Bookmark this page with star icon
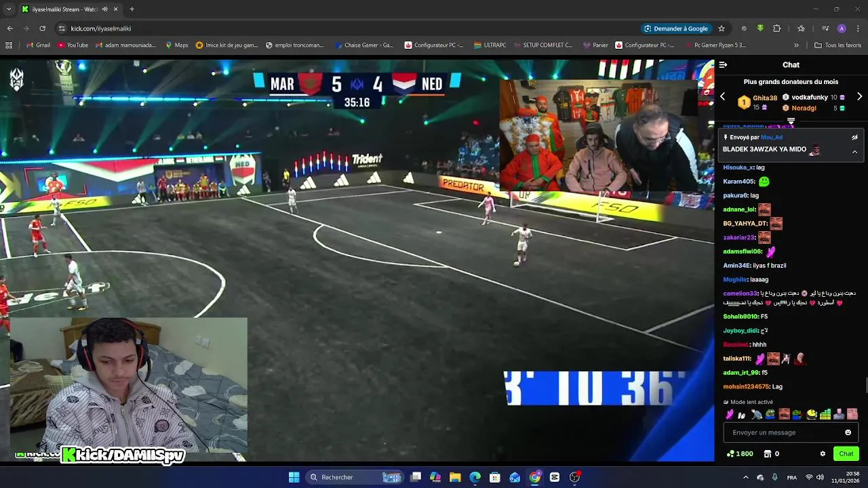Viewport: 868px width, 488px height. pos(722,28)
